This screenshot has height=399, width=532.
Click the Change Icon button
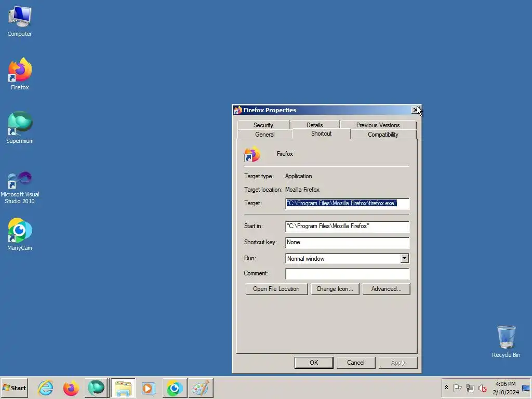click(335, 289)
